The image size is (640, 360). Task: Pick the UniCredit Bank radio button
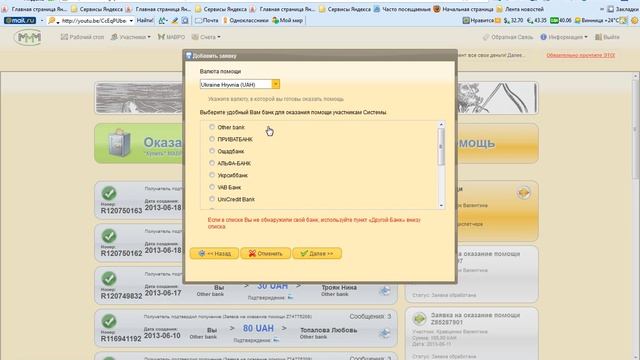212,199
